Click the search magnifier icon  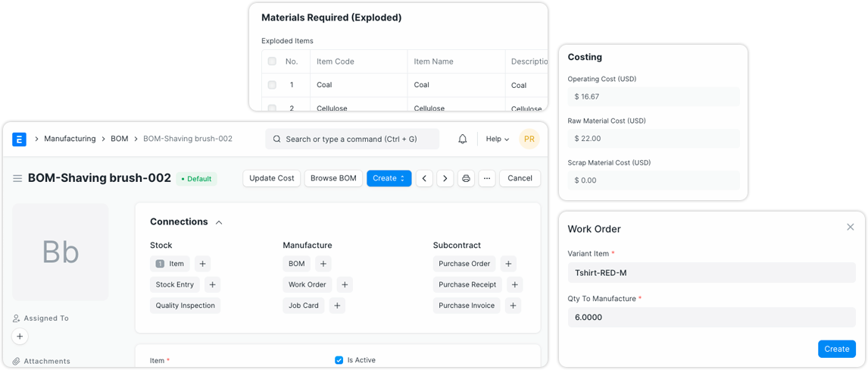[x=276, y=139]
